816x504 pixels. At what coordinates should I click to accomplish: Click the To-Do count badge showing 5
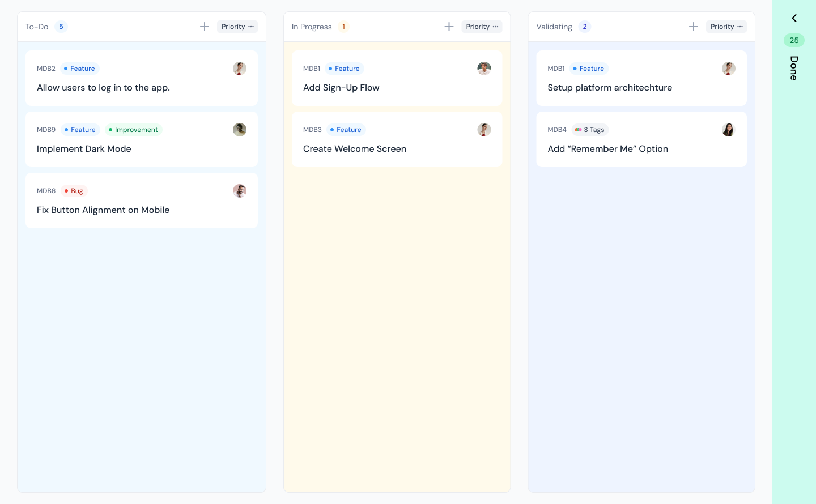pyautogui.click(x=61, y=27)
